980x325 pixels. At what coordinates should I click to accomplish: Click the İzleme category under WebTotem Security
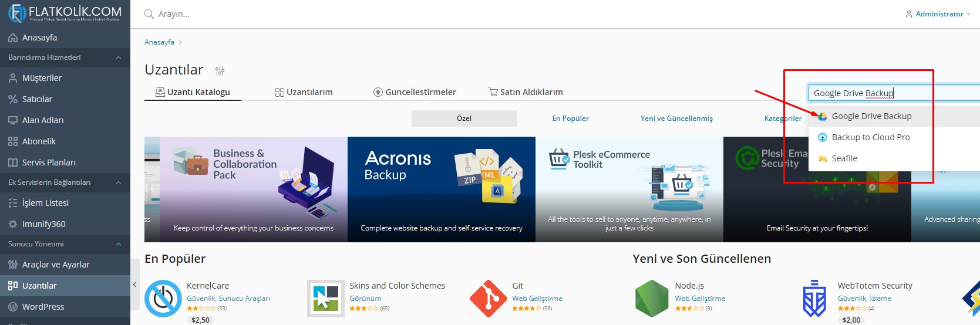pos(881,299)
